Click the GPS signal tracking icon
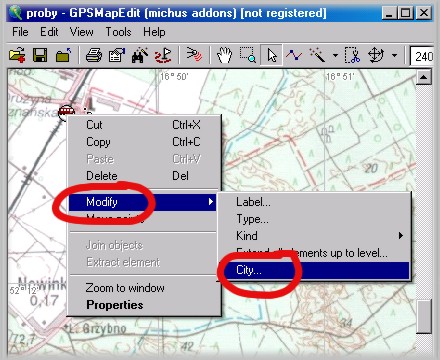Viewport: 440px width, 360px height. pos(194,54)
